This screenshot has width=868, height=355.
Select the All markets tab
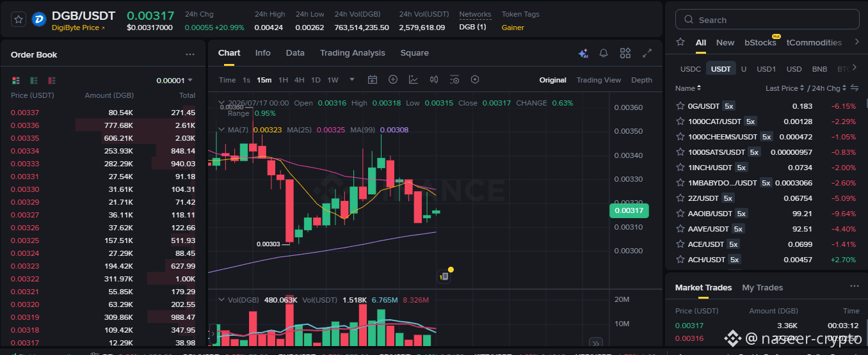701,43
